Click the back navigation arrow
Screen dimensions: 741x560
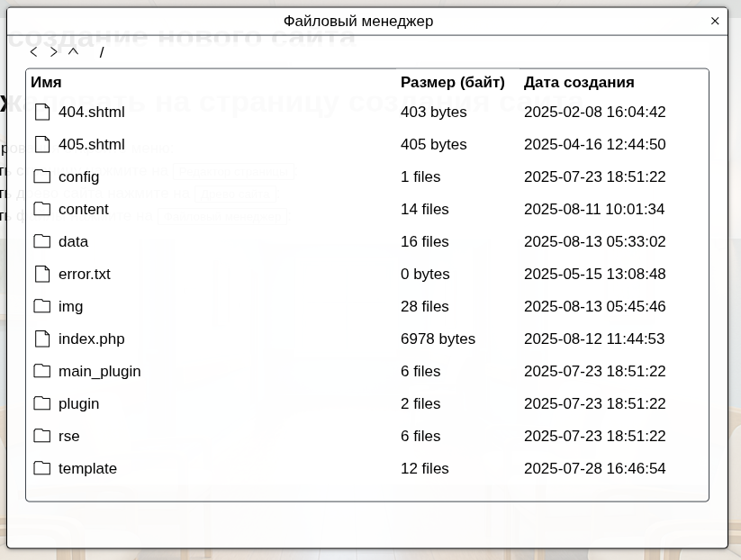click(x=34, y=52)
